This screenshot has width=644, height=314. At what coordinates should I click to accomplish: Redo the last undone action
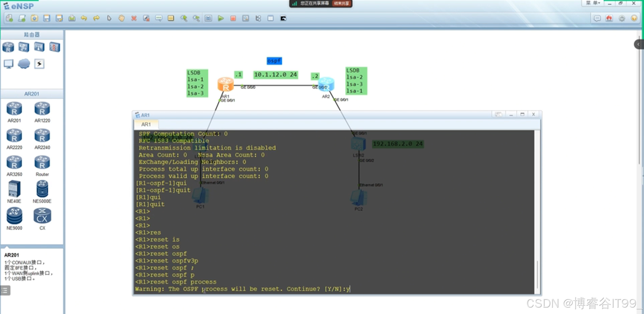(97, 18)
